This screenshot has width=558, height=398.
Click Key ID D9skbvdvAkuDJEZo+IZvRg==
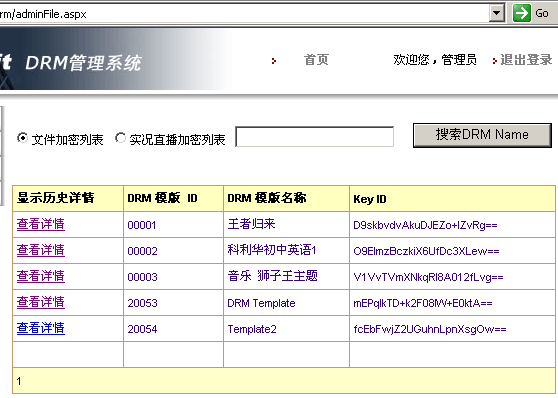pyautogui.click(x=425, y=225)
